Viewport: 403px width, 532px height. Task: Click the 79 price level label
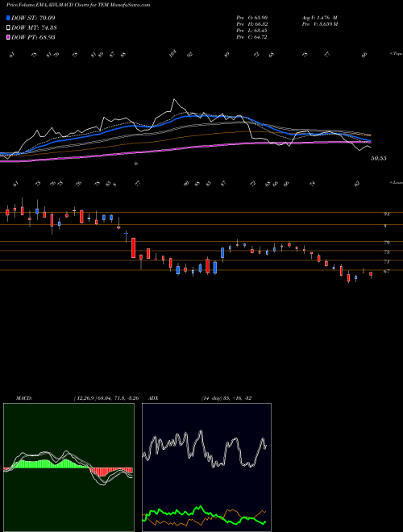(x=386, y=243)
